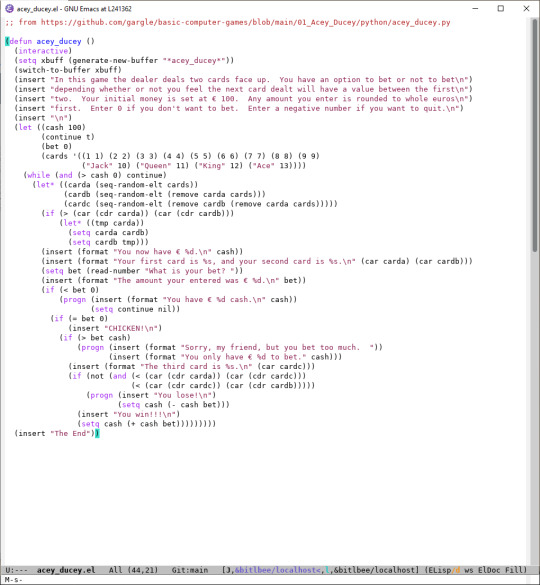Click the Emacs icon in the title bar
Image resolution: width=540 pixels, height=585 pixels.
coord(9,9)
